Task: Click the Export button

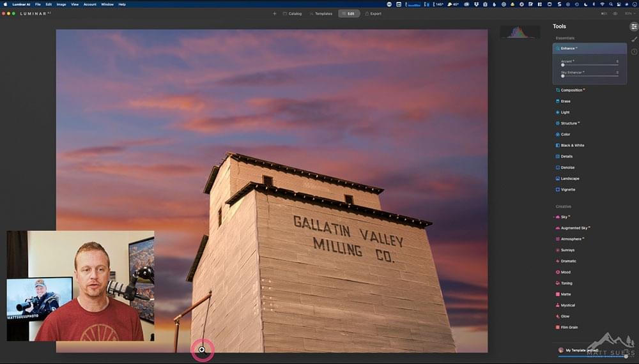Action: [373, 13]
